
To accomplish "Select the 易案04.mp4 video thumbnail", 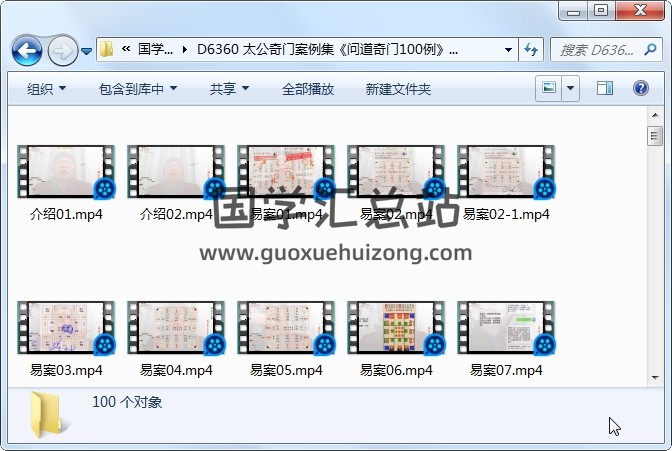I will tap(176, 328).
